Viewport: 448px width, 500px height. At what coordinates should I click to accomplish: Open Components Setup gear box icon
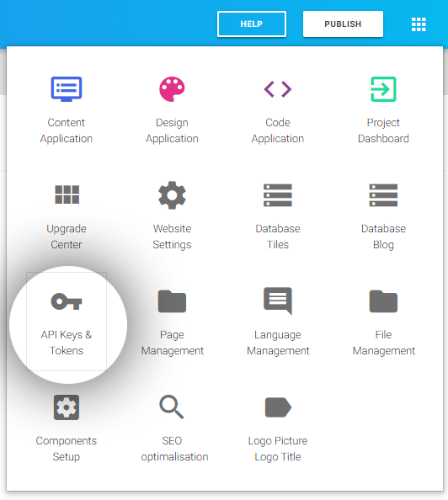click(x=67, y=407)
